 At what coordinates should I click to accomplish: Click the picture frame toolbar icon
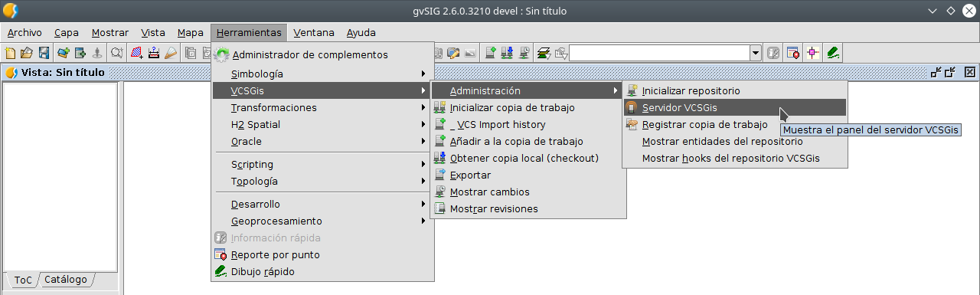tap(469, 53)
